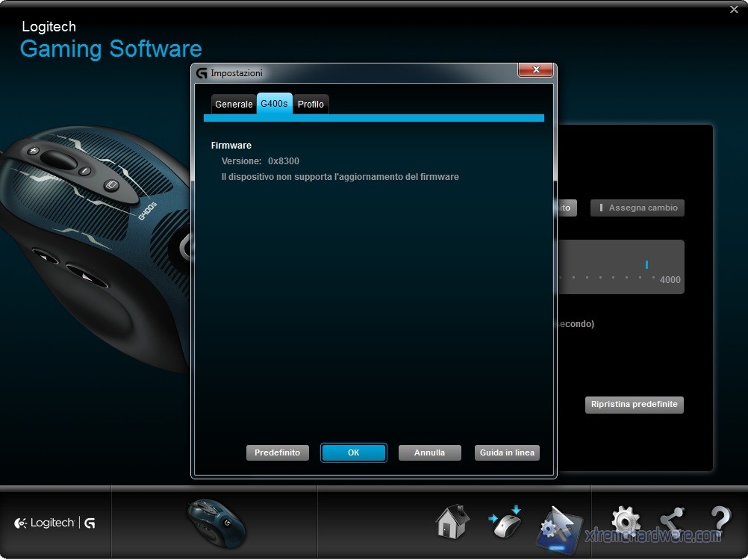The width and height of the screenshot is (748, 560).
Task: Select the G400s mouse device thumbnail
Action: [216, 522]
